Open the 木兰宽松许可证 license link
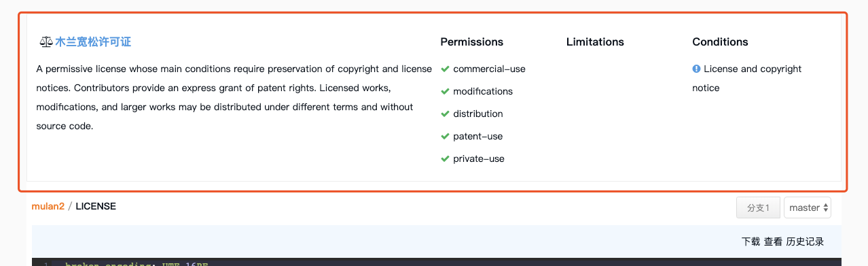This screenshot has height=266, width=868. point(93,42)
